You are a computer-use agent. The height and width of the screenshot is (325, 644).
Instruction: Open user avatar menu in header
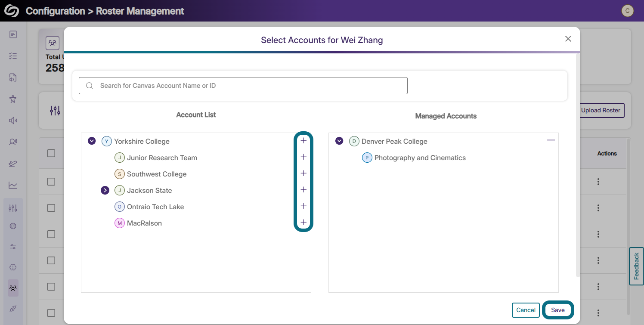tap(627, 11)
